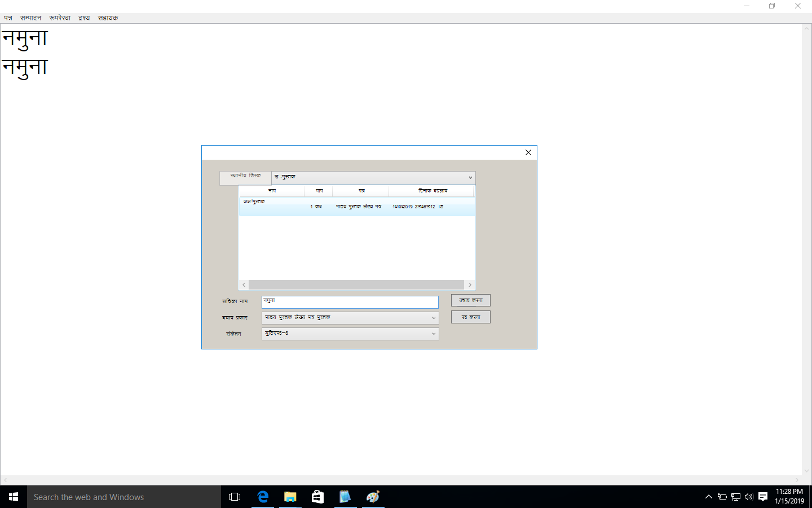Open the सहायक menu
Viewport: 812px width, 508px height.
tap(108, 18)
